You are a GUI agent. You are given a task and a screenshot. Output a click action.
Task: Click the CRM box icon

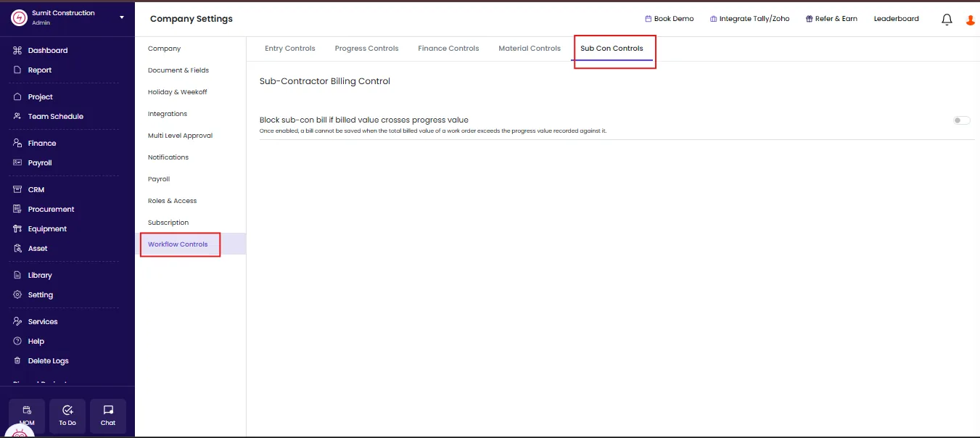tap(17, 190)
